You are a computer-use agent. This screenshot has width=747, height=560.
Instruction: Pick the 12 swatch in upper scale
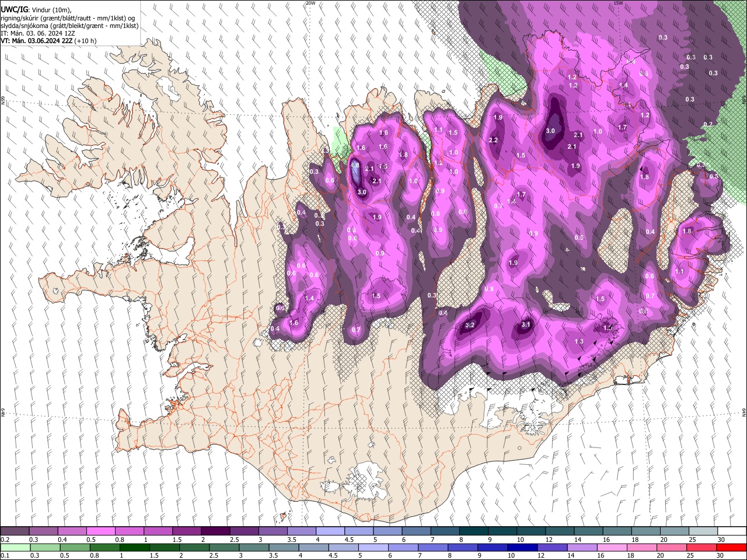[560, 531]
